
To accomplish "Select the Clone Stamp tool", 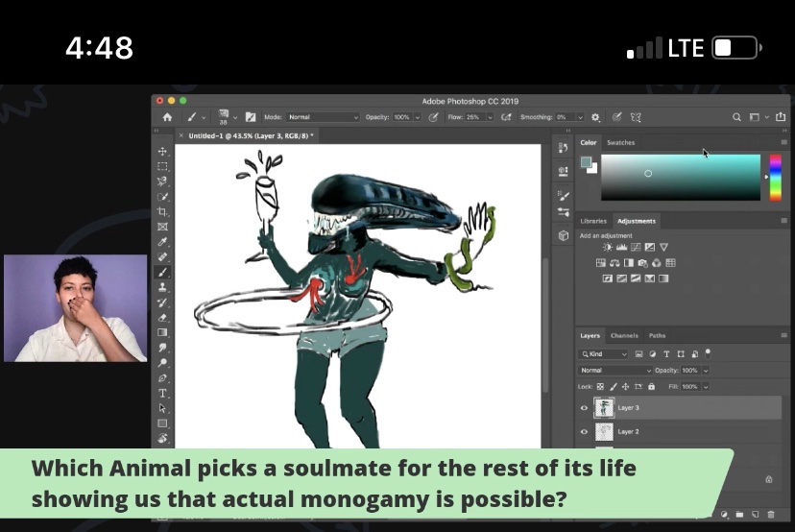I will [x=162, y=287].
